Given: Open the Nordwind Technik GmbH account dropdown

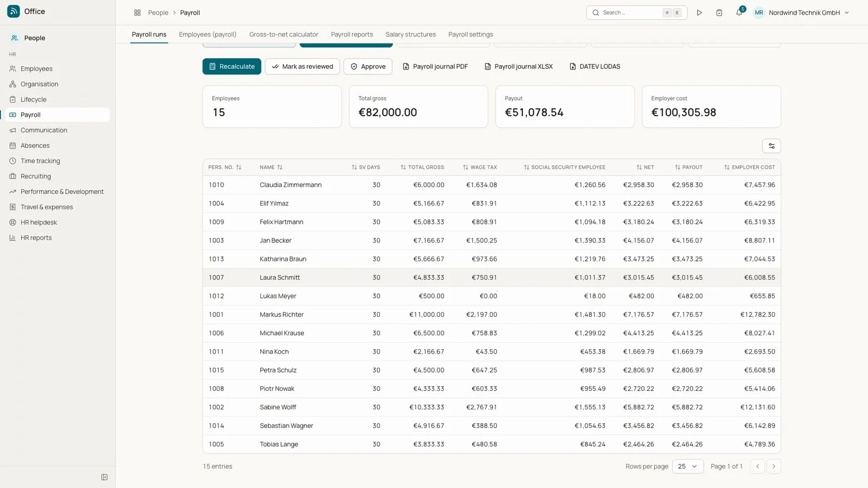Looking at the screenshot, I should pyautogui.click(x=802, y=12).
